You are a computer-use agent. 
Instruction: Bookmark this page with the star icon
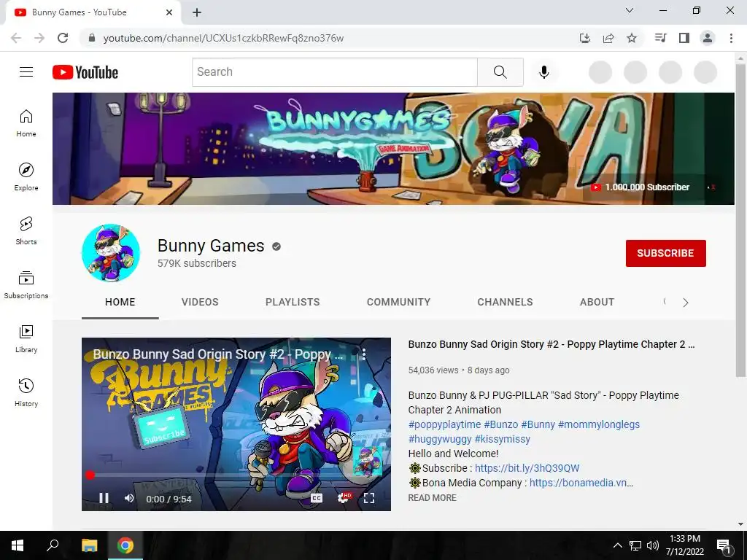pyautogui.click(x=632, y=38)
